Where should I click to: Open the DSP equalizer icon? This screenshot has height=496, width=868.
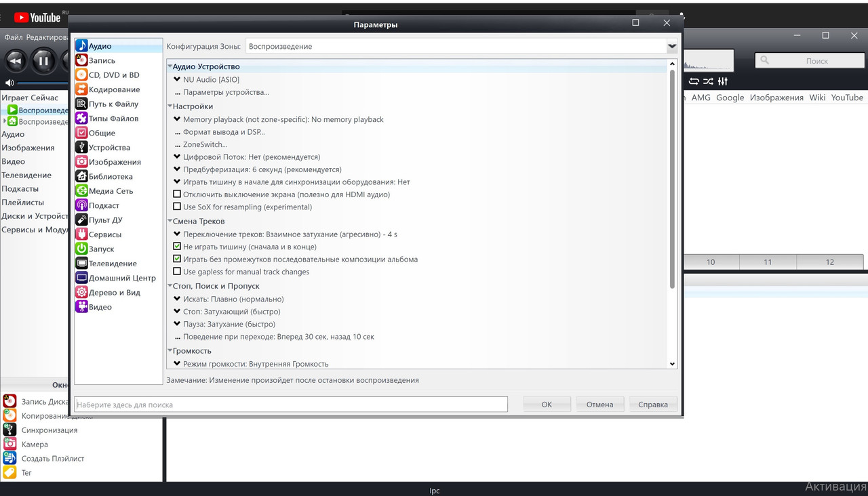click(723, 81)
